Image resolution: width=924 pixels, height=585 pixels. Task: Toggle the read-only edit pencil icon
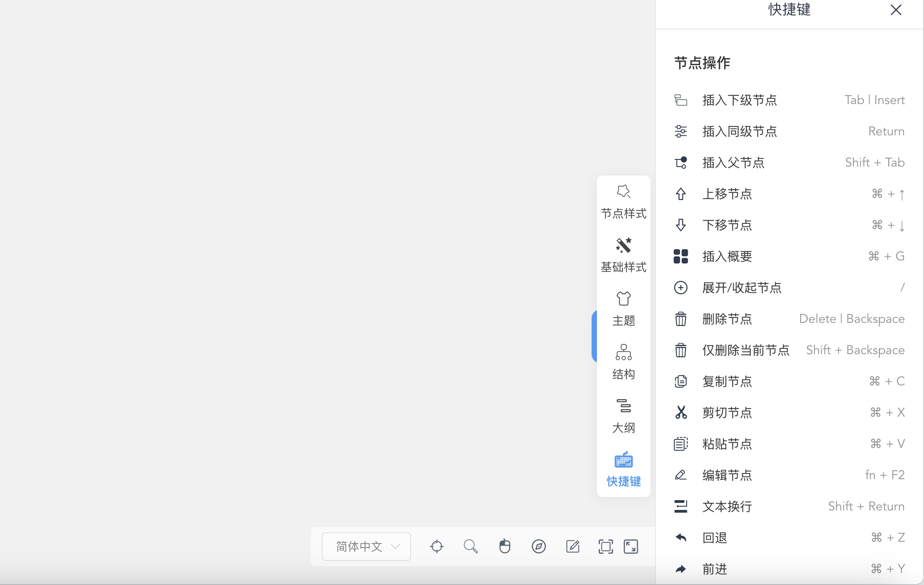(573, 546)
